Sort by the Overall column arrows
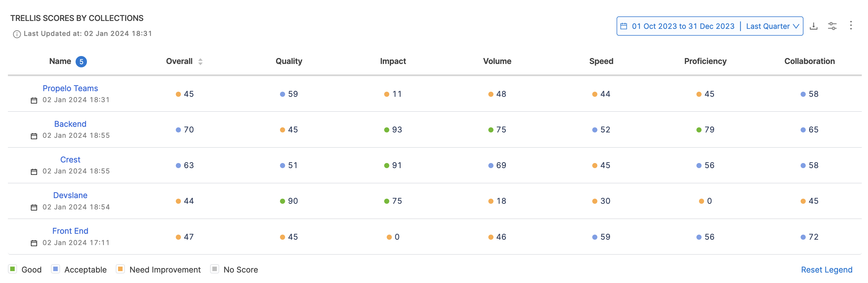The width and height of the screenshot is (868, 283). click(200, 62)
